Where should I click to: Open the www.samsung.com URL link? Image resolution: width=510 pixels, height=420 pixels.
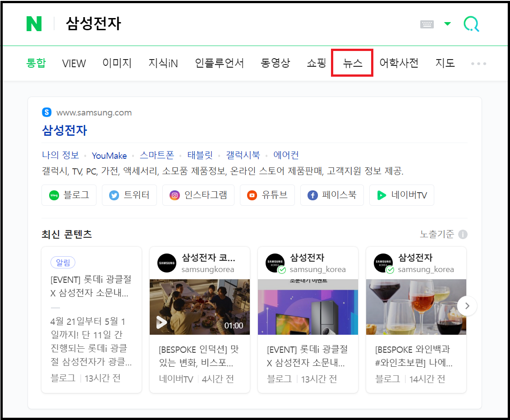(94, 113)
